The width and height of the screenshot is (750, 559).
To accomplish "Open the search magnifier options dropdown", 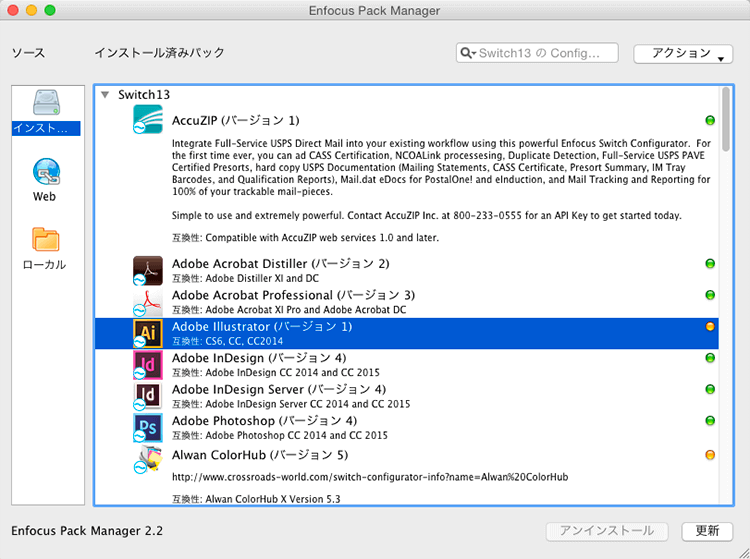I will 468,53.
